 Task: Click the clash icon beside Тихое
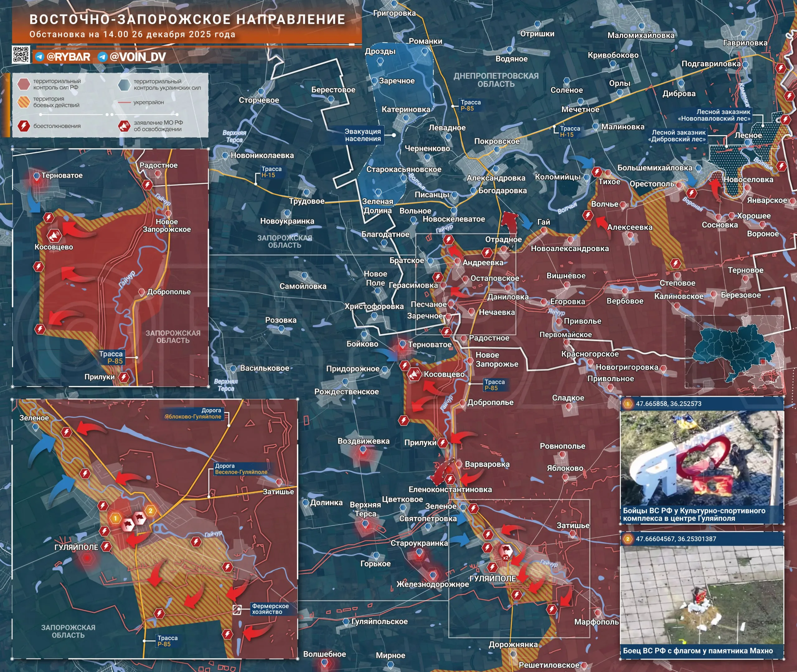point(597,172)
